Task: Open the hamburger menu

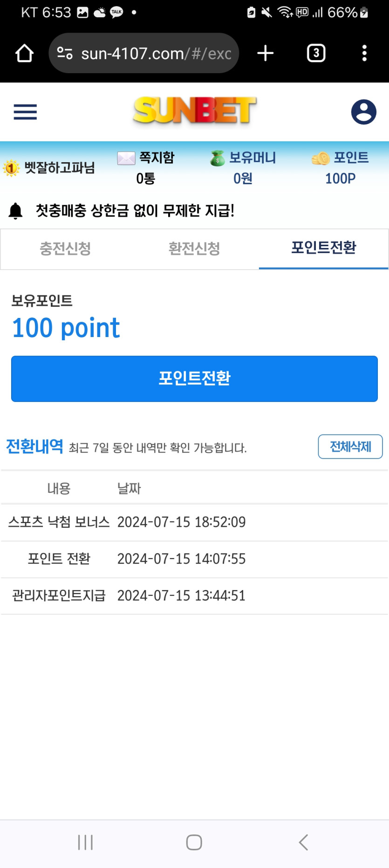Action: coord(25,112)
